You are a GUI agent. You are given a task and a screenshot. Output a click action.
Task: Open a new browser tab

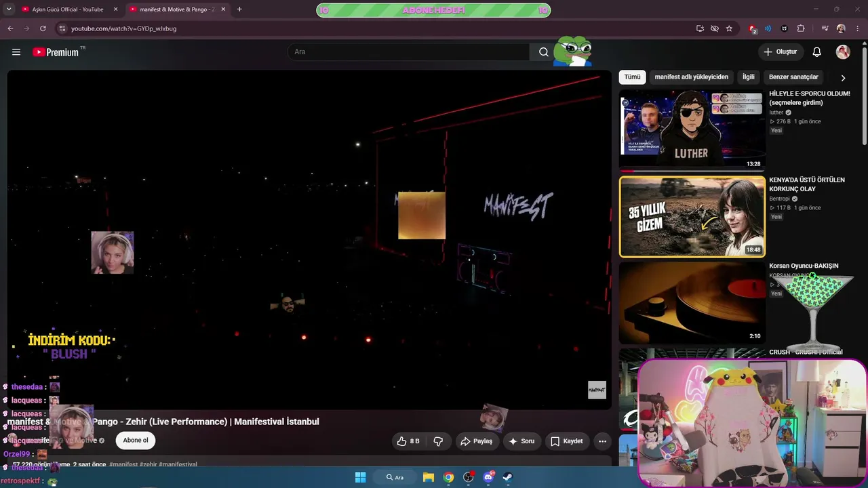(x=239, y=9)
